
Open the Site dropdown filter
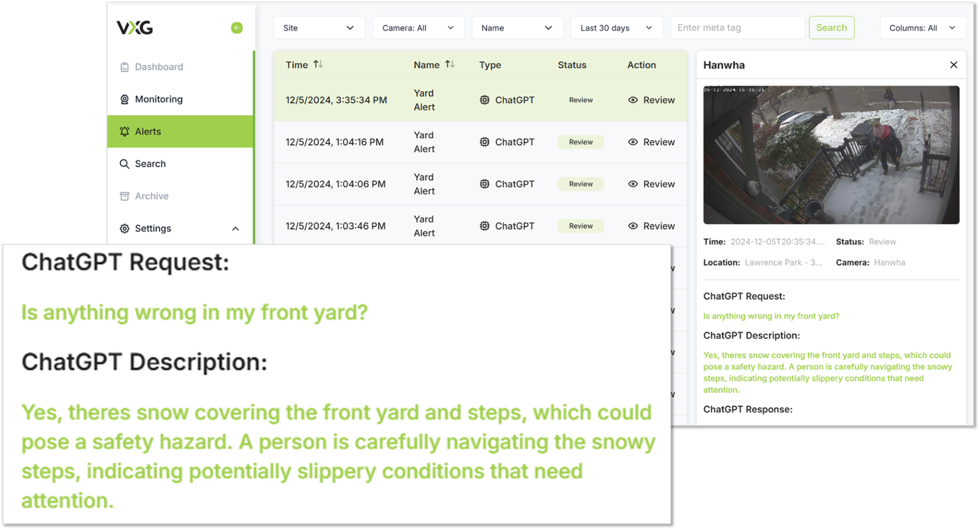pos(319,28)
